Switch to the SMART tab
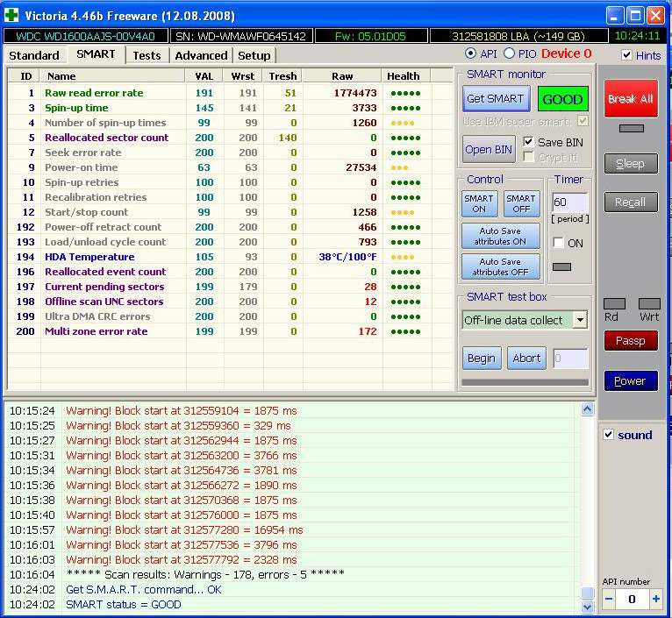The height and width of the screenshot is (618, 672). pos(96,54)
